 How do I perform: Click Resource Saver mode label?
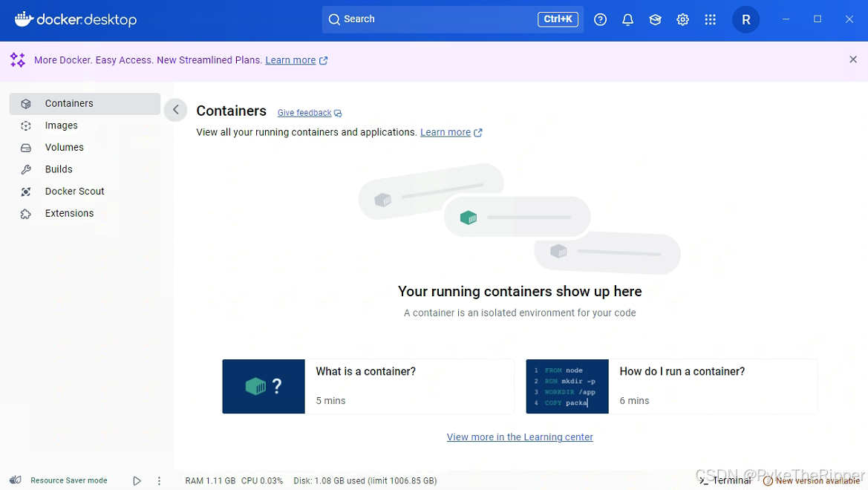(x=68, y=480)
